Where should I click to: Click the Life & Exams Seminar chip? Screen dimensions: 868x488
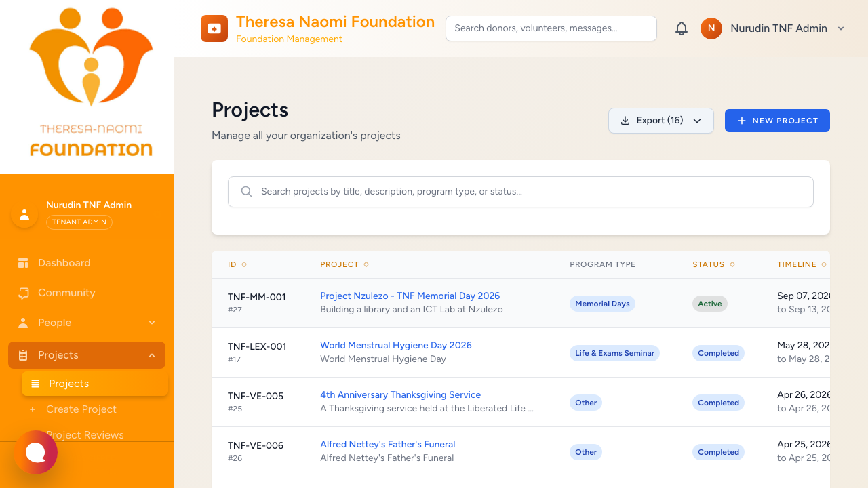pyautogui.click(x=614, y=353)
